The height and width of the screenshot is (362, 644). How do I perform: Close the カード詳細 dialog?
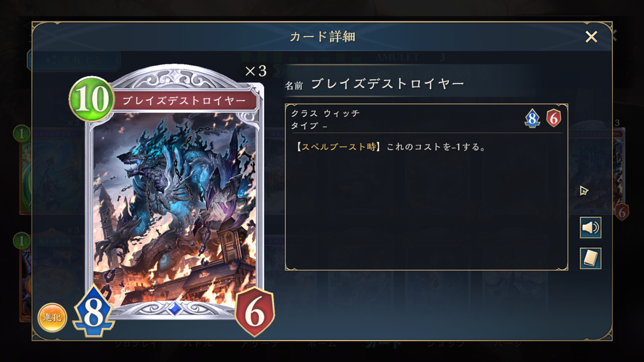[591, 36]
